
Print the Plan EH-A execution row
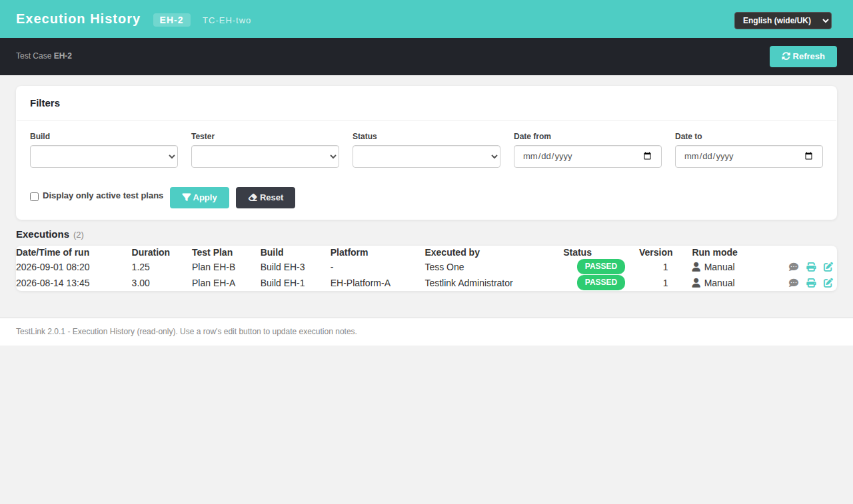coord(811,283)
